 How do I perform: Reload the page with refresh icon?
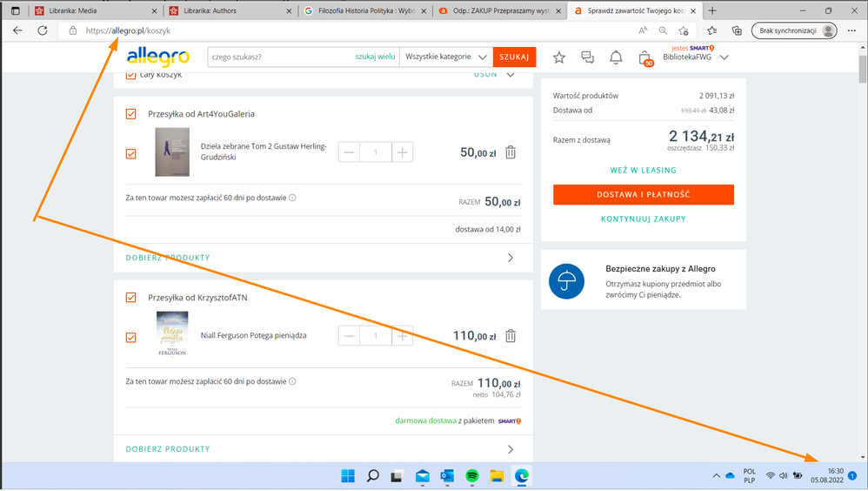43,30
